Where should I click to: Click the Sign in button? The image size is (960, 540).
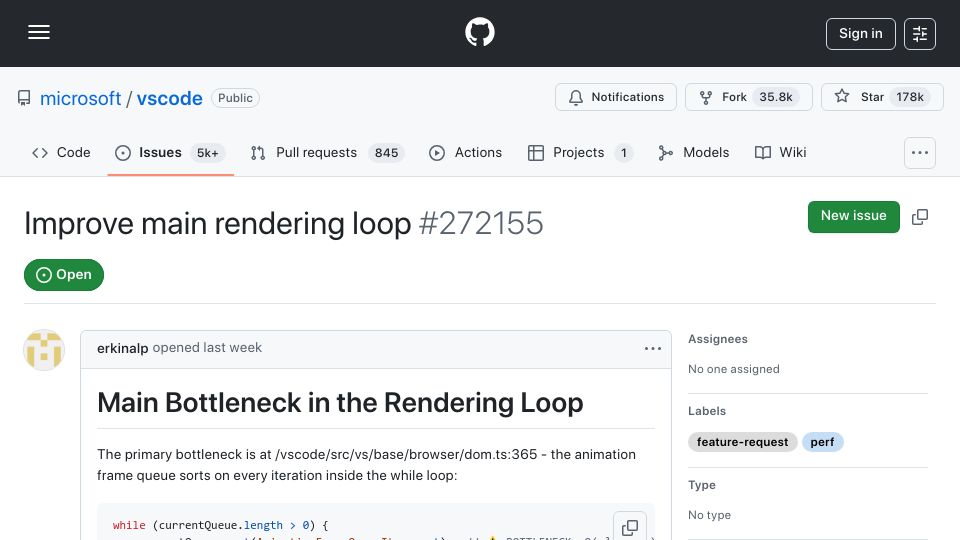click(x=860, y=34)
